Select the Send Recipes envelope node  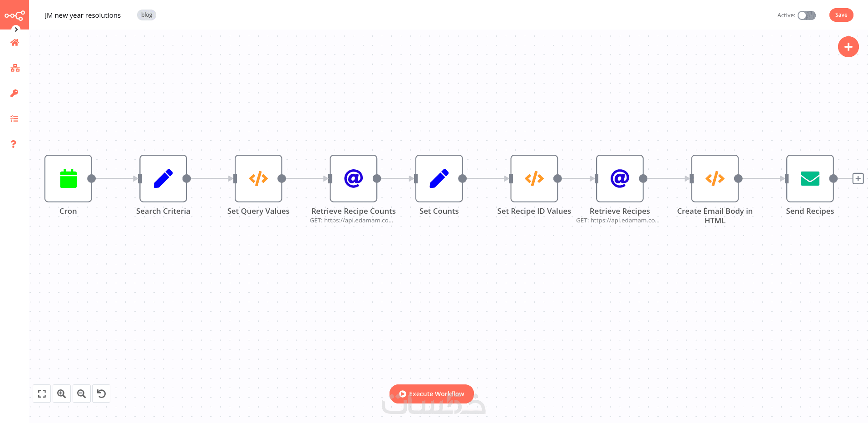pyautogui.click(x=810, y=178)
